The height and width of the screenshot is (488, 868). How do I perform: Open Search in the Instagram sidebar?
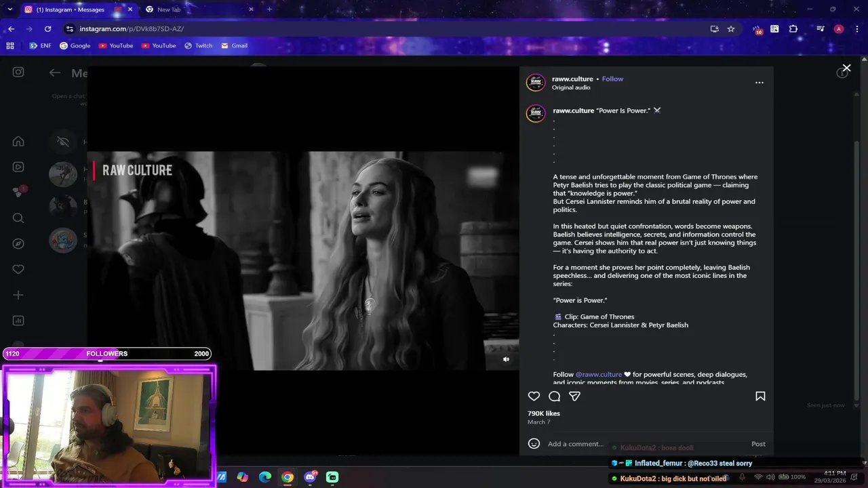point(18,218)
